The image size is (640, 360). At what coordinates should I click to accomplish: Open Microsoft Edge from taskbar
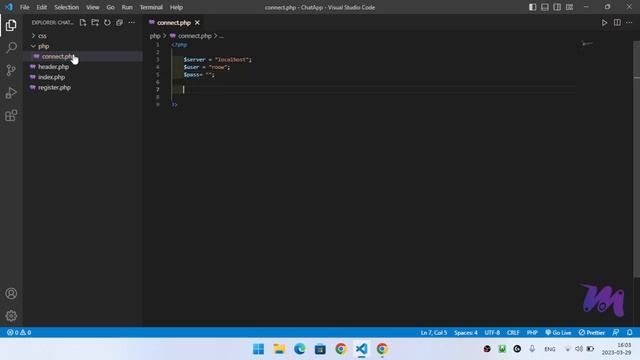tap(300, 349)
